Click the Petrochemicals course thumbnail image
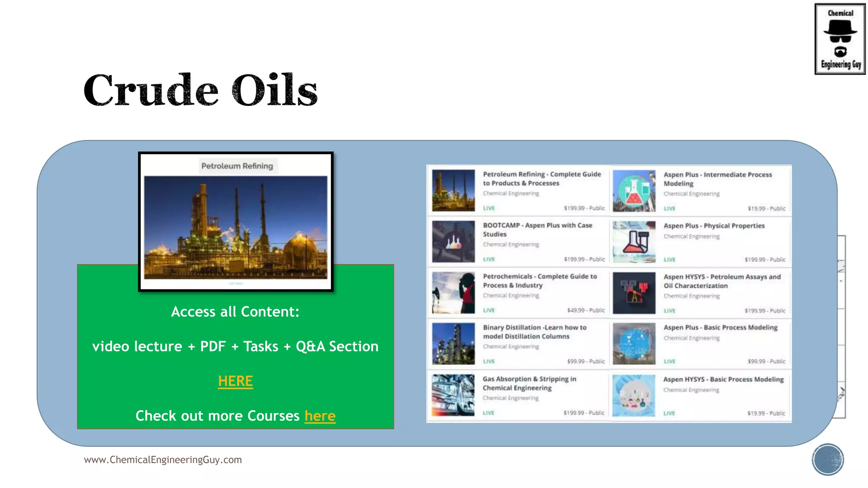The height and width of the screenshot is (488, 868). point(453,293)
